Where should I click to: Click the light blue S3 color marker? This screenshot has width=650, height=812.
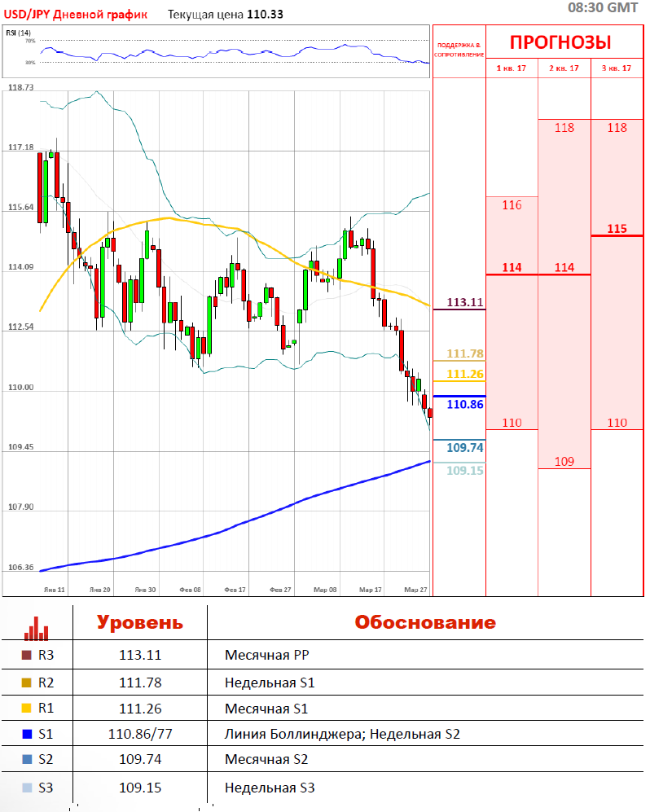click(26, 788)
